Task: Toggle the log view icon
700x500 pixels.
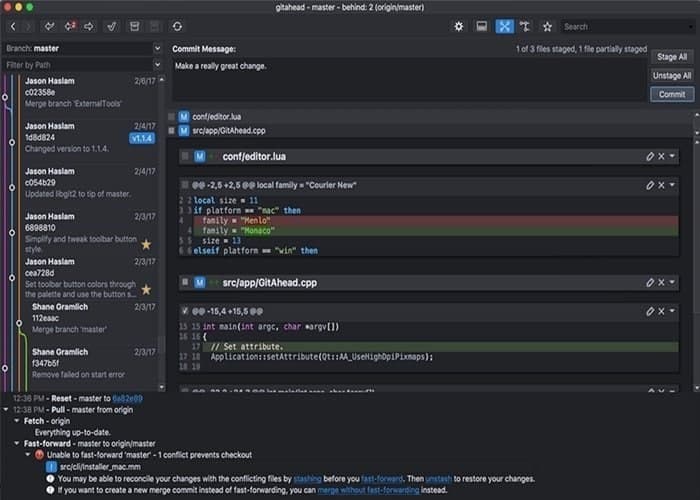Action: click(482, 26)
